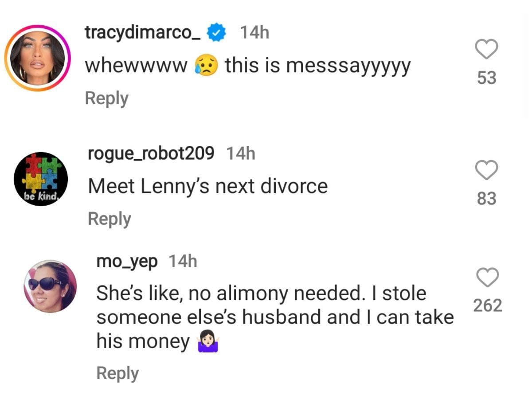Reply to tracydimarco_'s comment
Image resolution: width=532 pixels, height=399 pixels.
106,98
